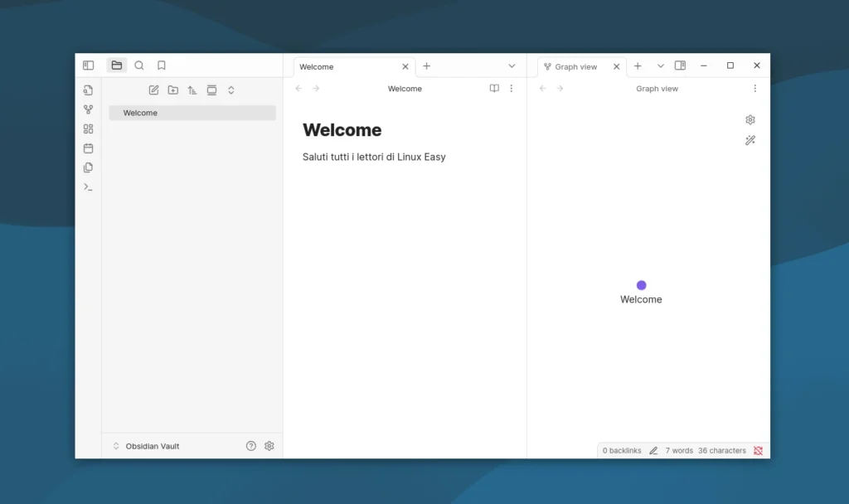849x504 pixels.
Task: Open graph view settings gear
Action: tap(750, 120)
